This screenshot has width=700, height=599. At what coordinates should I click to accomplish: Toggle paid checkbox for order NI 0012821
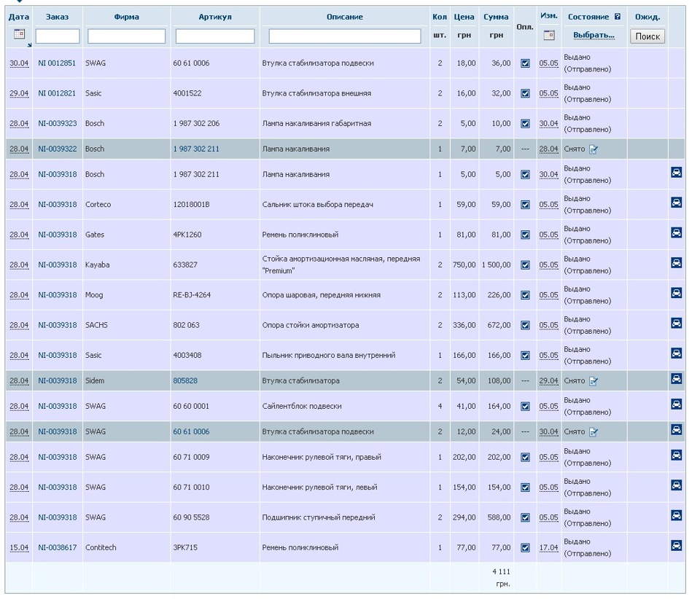point(525,94)
